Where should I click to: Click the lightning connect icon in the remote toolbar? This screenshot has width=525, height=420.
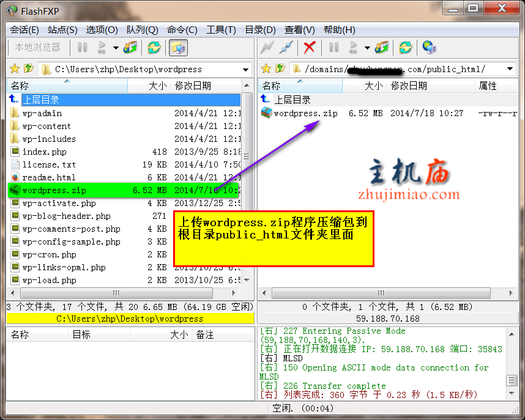click(x=267, y=47)
